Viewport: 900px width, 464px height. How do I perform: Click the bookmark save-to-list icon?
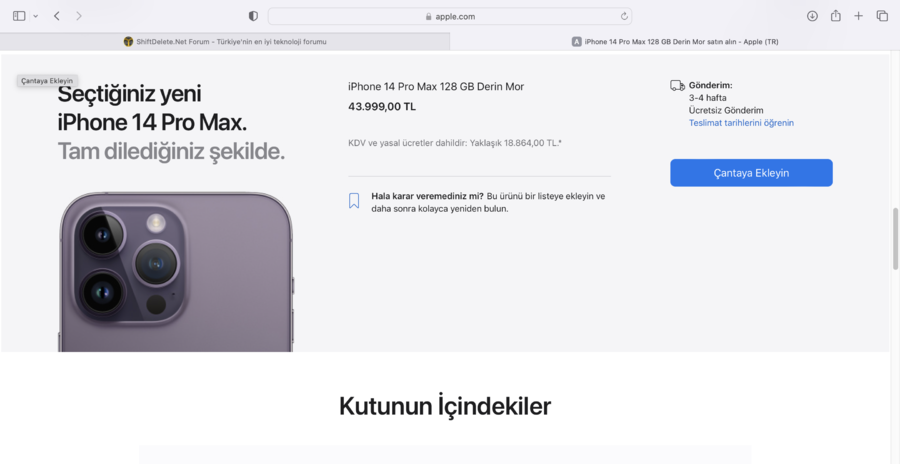point(354,200)
